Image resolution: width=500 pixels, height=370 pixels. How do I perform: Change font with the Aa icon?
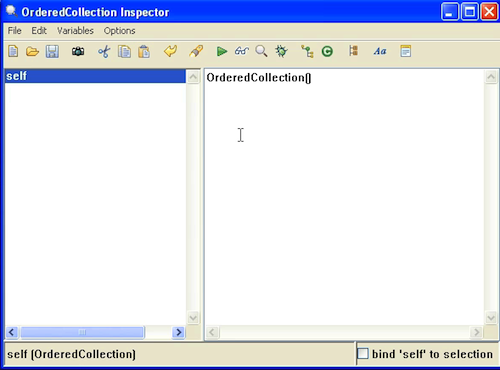click(380, 51)
